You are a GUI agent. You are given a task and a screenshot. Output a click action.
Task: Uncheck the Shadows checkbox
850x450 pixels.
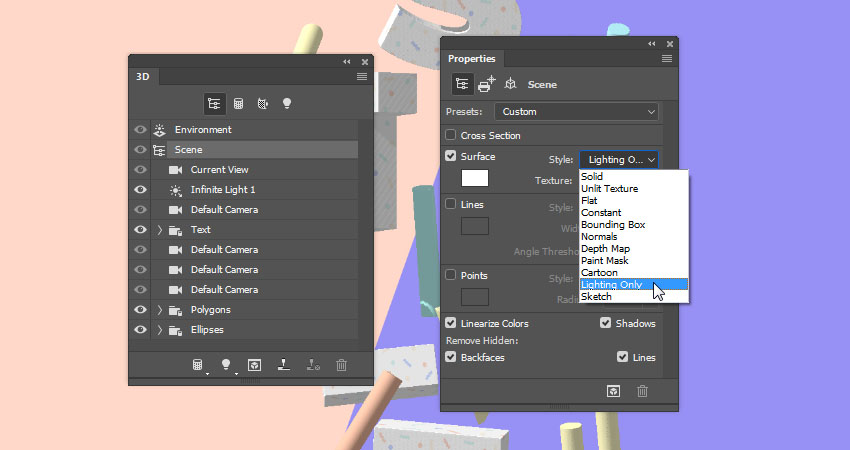(606, 323)
